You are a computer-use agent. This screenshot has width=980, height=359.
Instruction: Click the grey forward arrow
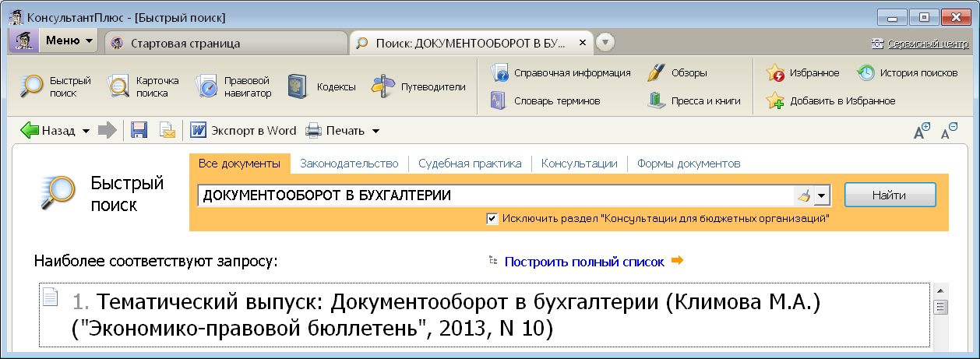(x=107, y=131)
